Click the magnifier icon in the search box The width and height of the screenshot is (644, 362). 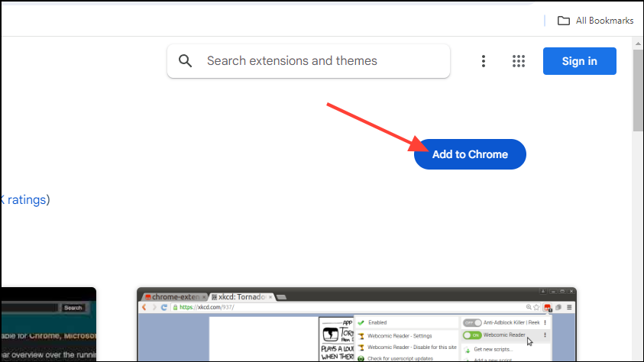point(185,61)
